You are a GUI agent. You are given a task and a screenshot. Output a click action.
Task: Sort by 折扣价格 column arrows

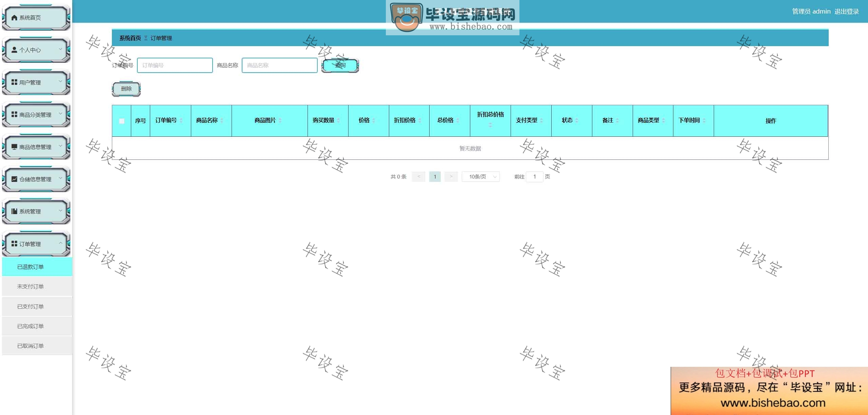[420, 120]
